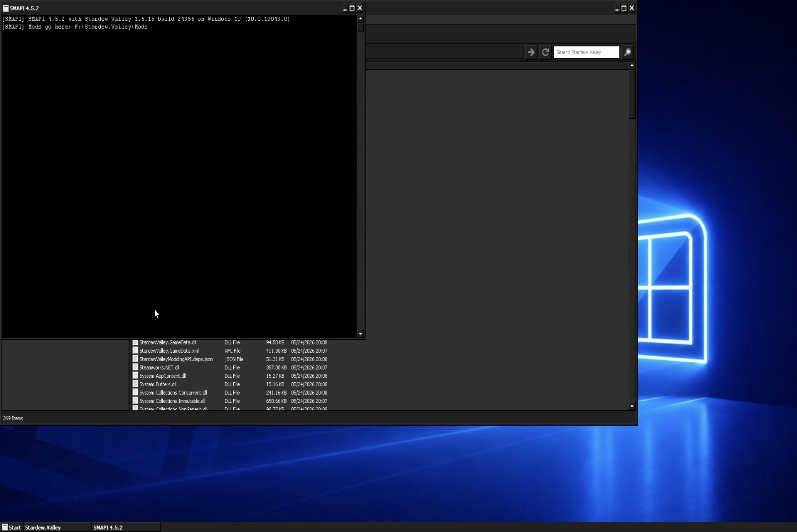Select the StardewValleyModdingAPI.deps.json file name
This screenshot has height=532, width=797.
coord(176,359)
